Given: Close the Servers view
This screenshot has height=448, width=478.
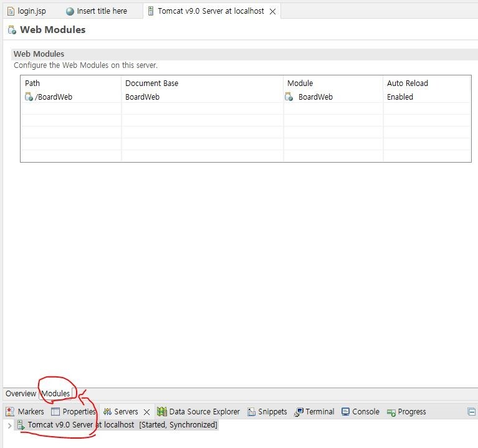Looking at the screenshot, I should coord(146,412).
